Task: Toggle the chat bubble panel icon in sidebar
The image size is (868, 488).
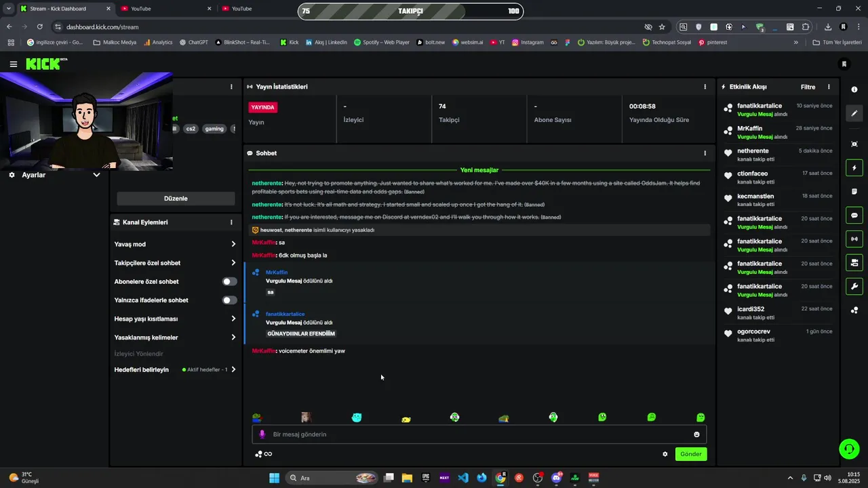Action: [x=854, y=216]
